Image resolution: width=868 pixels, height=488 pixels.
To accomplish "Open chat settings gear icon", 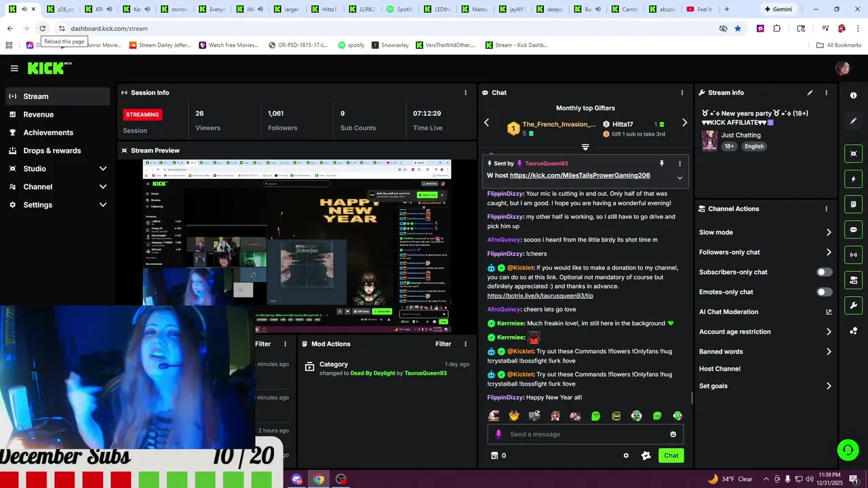I will coord(626,455).
